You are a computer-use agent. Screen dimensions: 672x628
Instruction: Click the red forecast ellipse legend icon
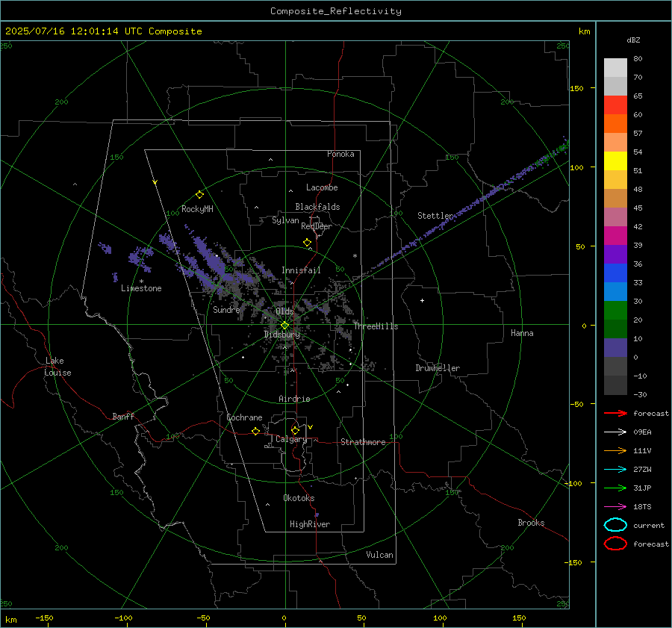click(615, 544)
